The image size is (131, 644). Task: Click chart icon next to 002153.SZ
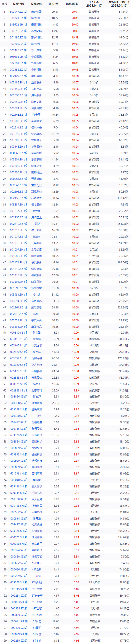pos(25,198)
